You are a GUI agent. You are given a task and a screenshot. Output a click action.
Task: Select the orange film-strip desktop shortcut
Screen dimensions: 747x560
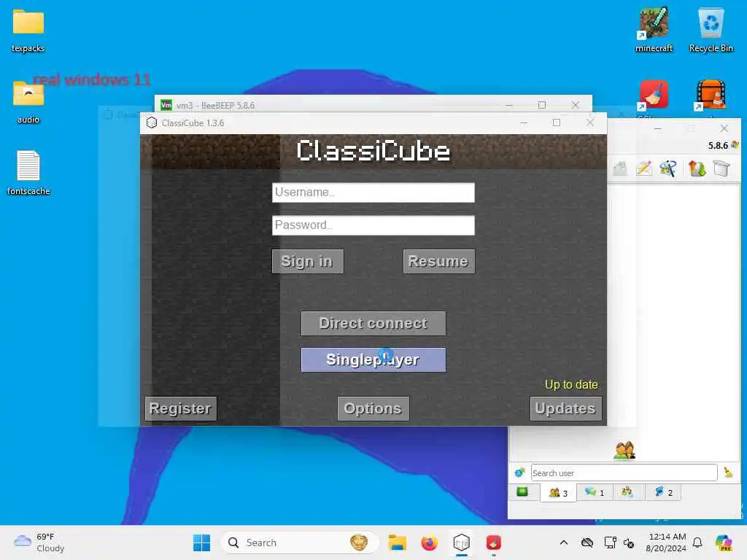point(711,96)
